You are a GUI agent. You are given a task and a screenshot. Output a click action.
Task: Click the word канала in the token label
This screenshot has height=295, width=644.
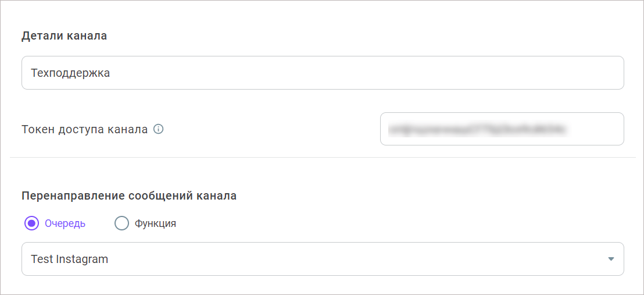coord(127,130)
